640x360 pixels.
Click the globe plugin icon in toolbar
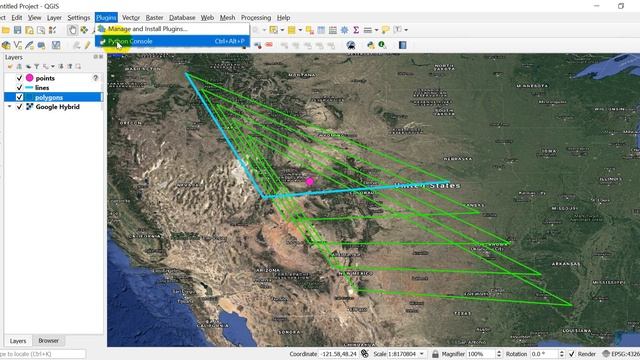351,45
